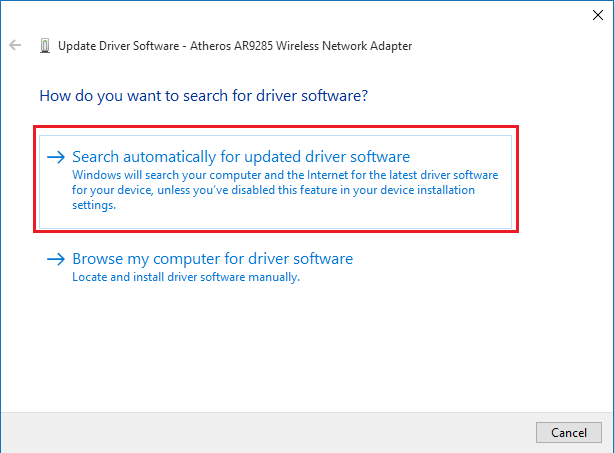615x453 pixels.
Task: Select Browse my computer for driver software
Action: (212, 259)
